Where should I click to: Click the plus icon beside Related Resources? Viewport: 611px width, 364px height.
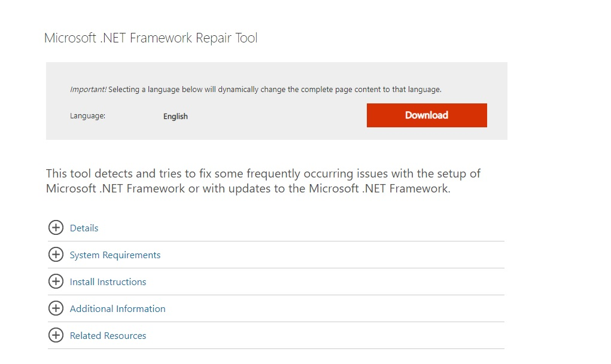pos(56,335)
